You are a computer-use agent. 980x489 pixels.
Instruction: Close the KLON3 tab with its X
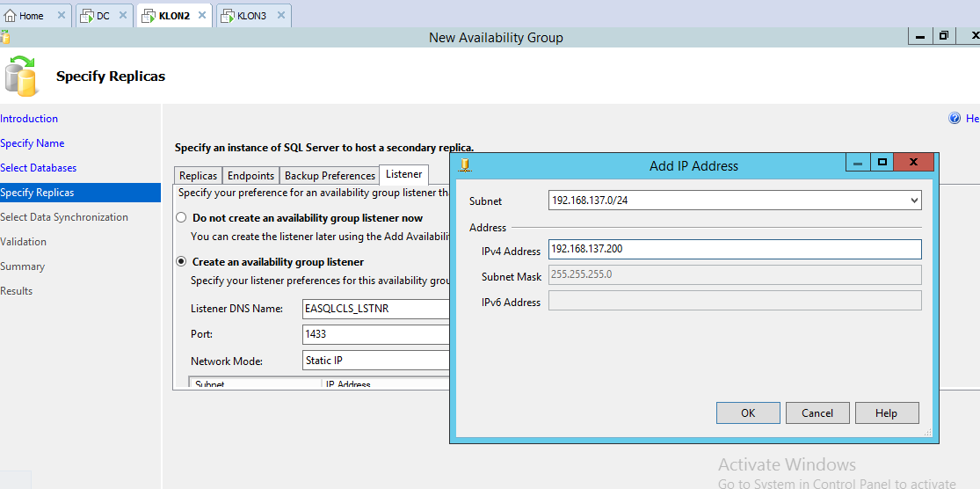point(281,16)
